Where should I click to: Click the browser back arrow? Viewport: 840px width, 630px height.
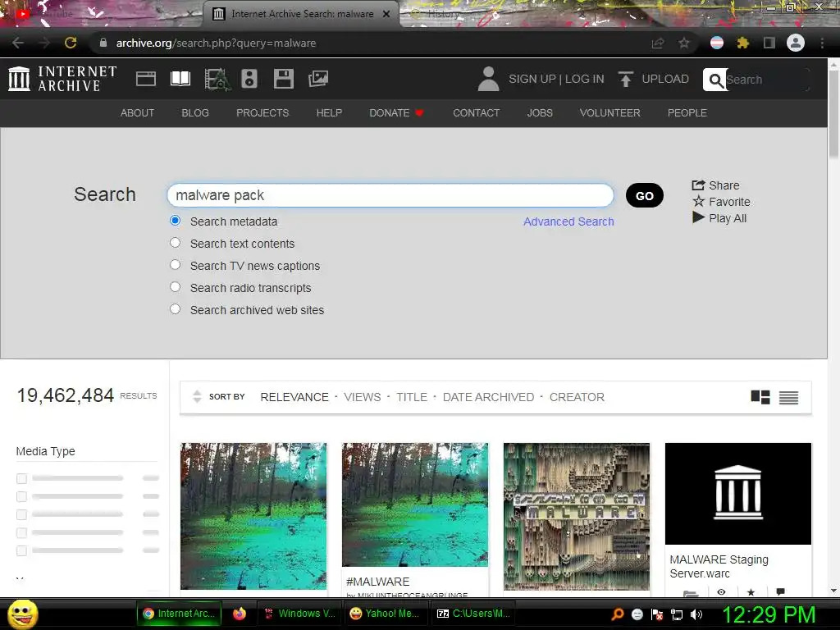[18, 43]
